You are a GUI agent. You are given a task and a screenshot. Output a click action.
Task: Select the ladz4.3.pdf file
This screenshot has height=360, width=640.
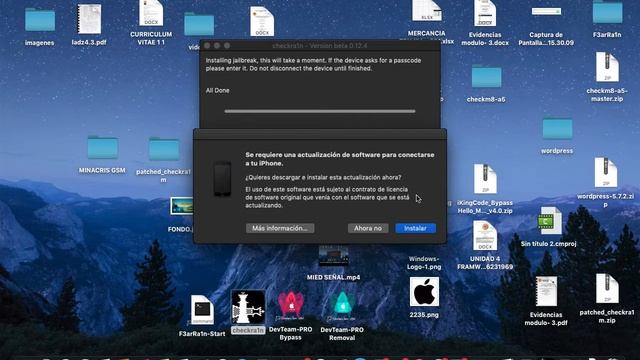click(x=89, y=19)
